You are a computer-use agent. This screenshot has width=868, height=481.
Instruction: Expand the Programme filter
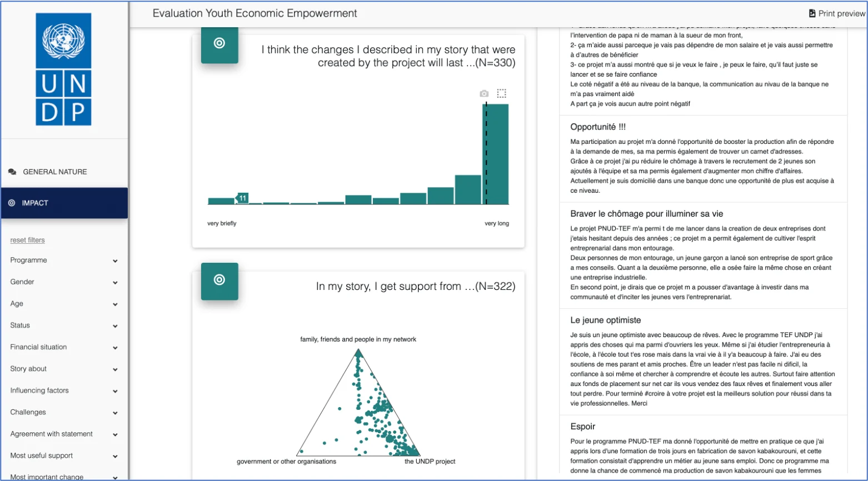(64, 260)
